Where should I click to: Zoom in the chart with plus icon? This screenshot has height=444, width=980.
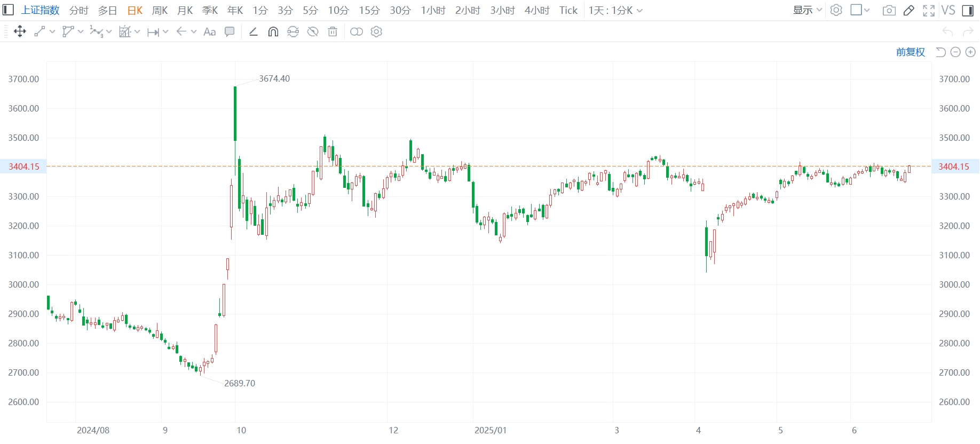pyautogui.click(x=970, y=52)
